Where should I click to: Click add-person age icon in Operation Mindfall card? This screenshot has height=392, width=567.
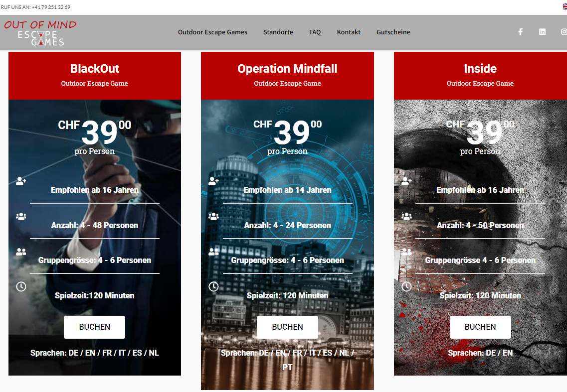[x=213, y=181]
